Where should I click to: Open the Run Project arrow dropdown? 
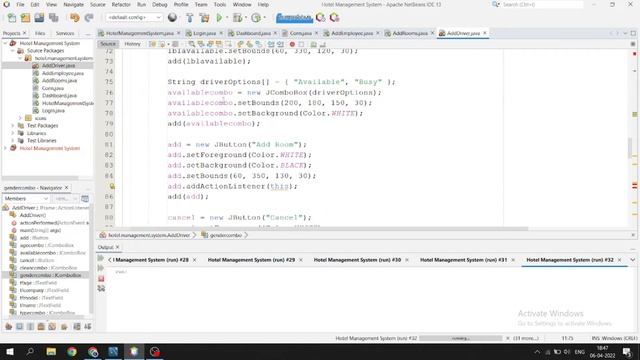pyautogui.click(x=227, y=18)
